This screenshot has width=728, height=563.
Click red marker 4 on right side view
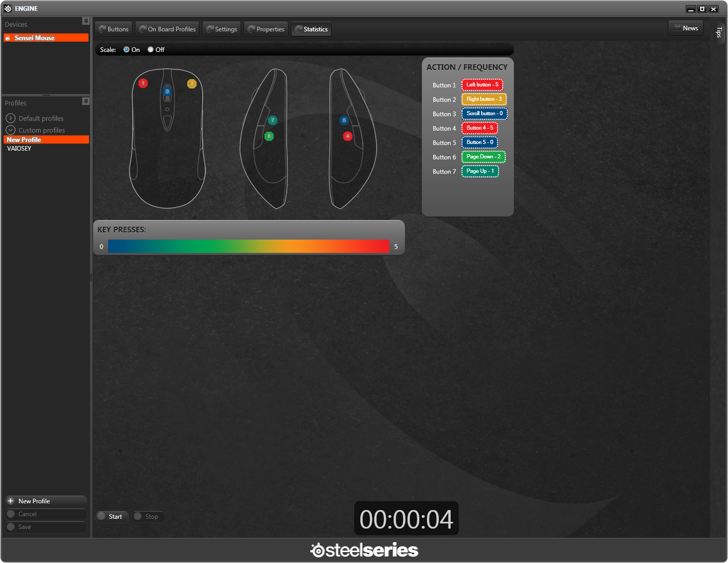coord(348,136)
